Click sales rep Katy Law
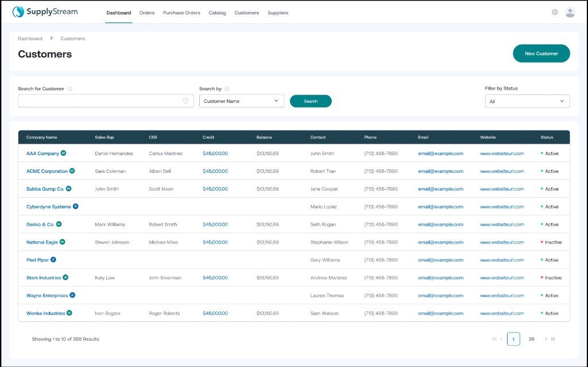 (105, 277)
